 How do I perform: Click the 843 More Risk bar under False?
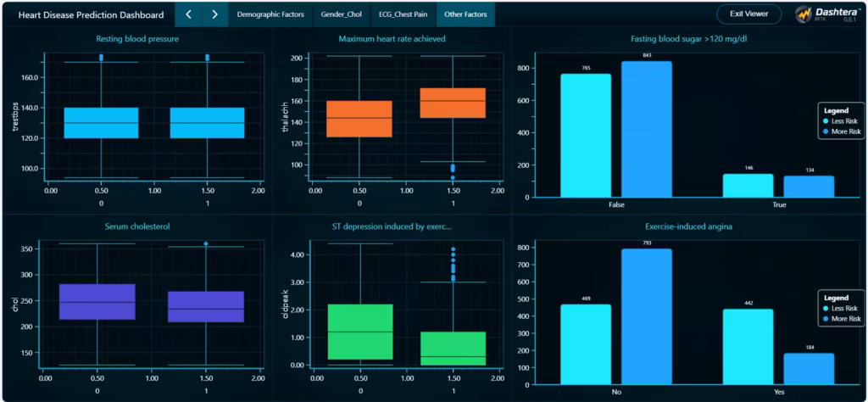(x=647, y=129)
